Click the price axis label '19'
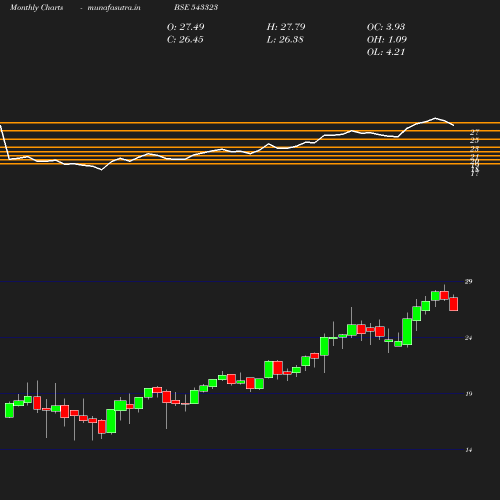The width and height of the screenshot is (500, 500). pos(469,394)
